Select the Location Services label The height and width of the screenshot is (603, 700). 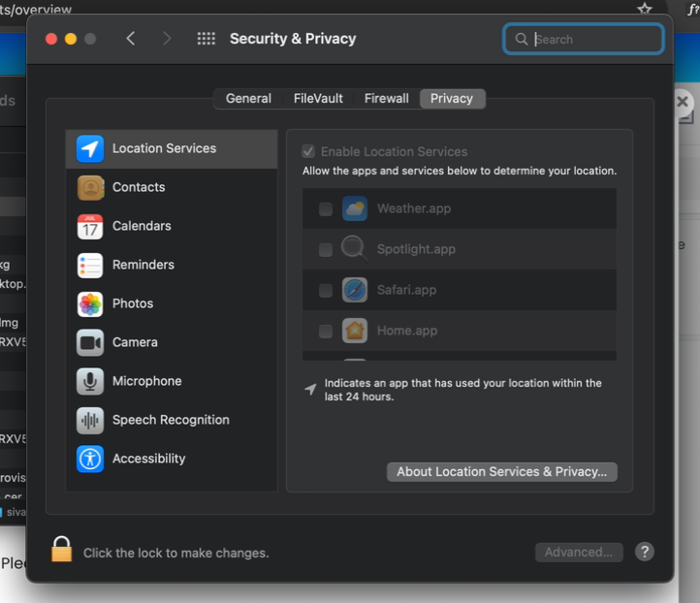pos(164,148)
